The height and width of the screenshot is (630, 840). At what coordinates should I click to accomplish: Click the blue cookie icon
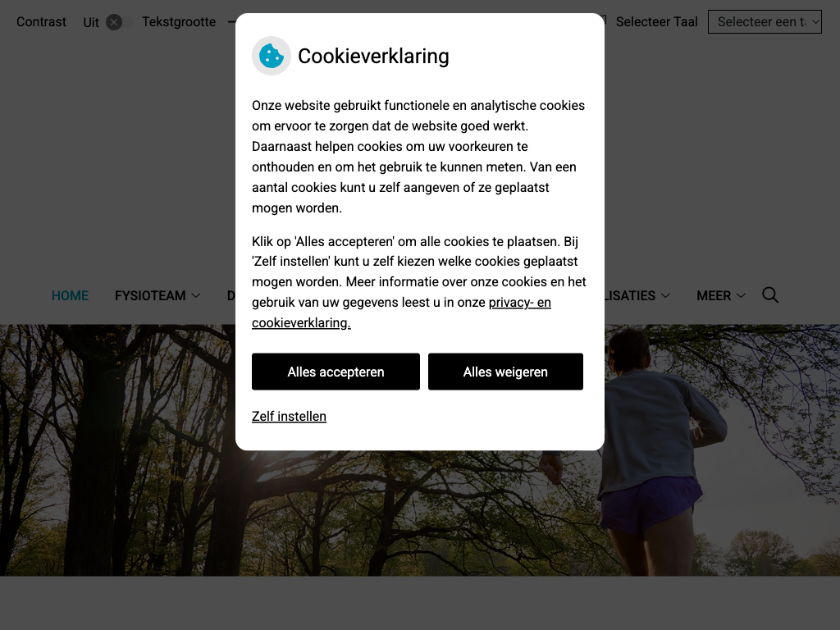coord(271,56)
